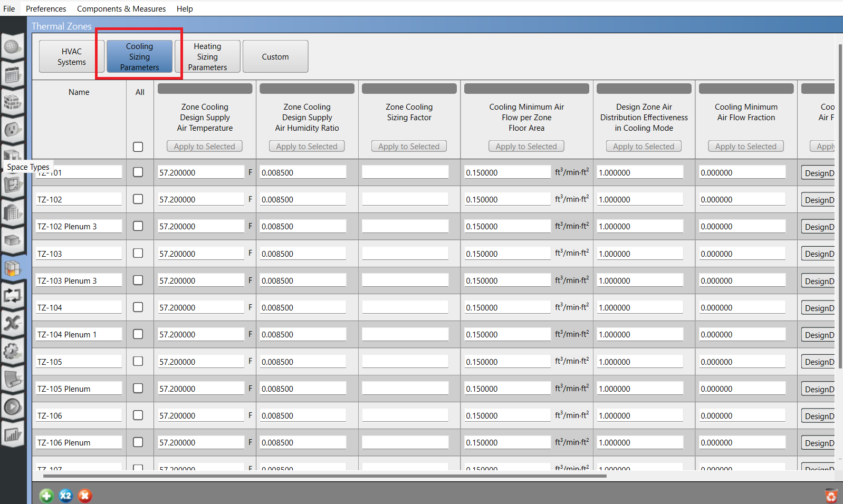Image resolution: width=843 pixels, height=504 pixels.
Task: Open the Run Simulation play icon
Action: pos(13,406)
